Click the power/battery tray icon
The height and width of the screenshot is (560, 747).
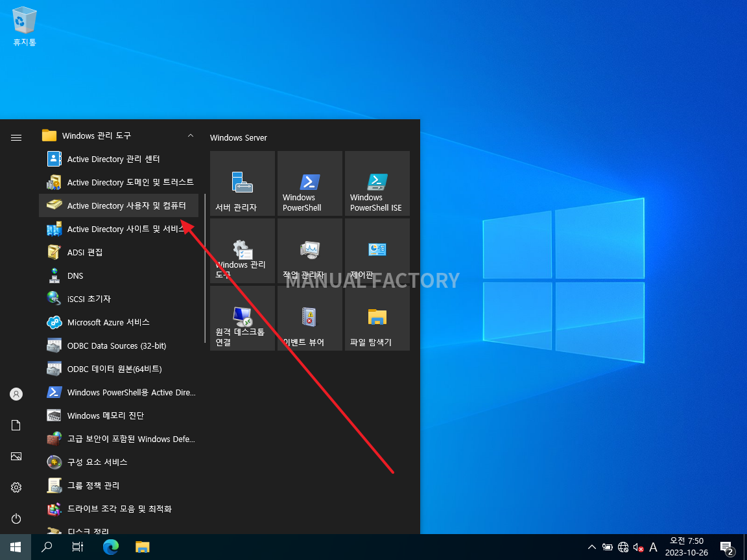[608, 547]
